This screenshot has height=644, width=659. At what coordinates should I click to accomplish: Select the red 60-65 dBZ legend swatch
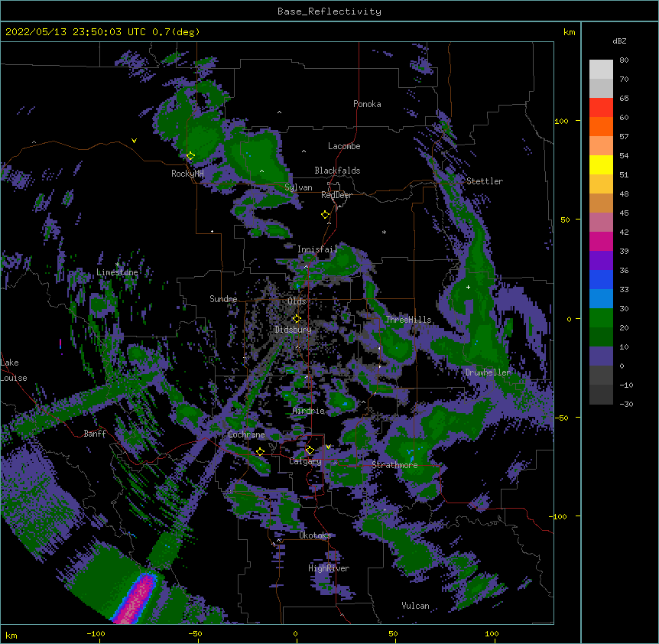click(601, 108)
